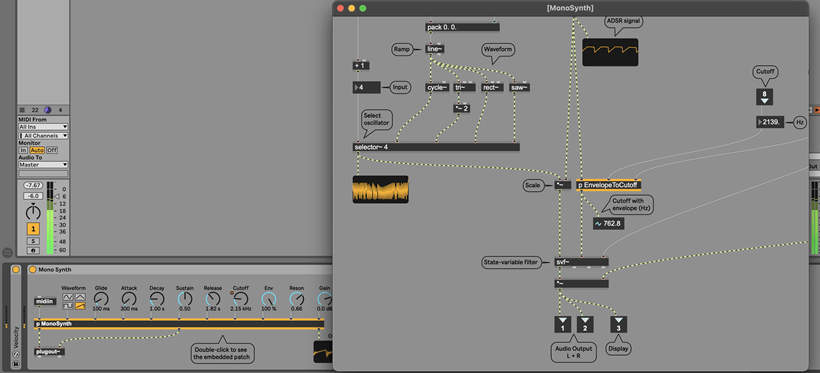Image resolution: width=820 pixels, height=373 pixels.
Task: Click the Sustain dial
Action: coord(185,299)
